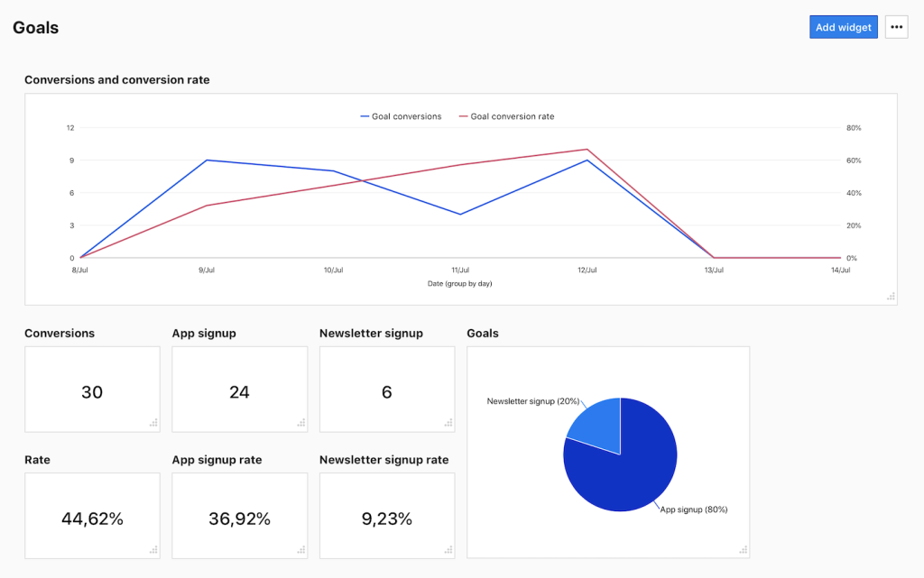Click the Conversions value showing 30

click(92, 391)
